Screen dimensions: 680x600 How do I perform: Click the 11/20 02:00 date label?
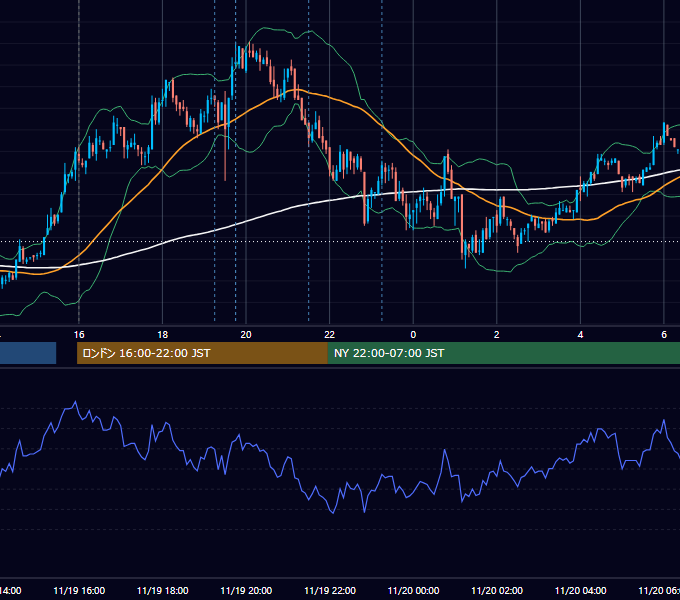coord(497,590)
